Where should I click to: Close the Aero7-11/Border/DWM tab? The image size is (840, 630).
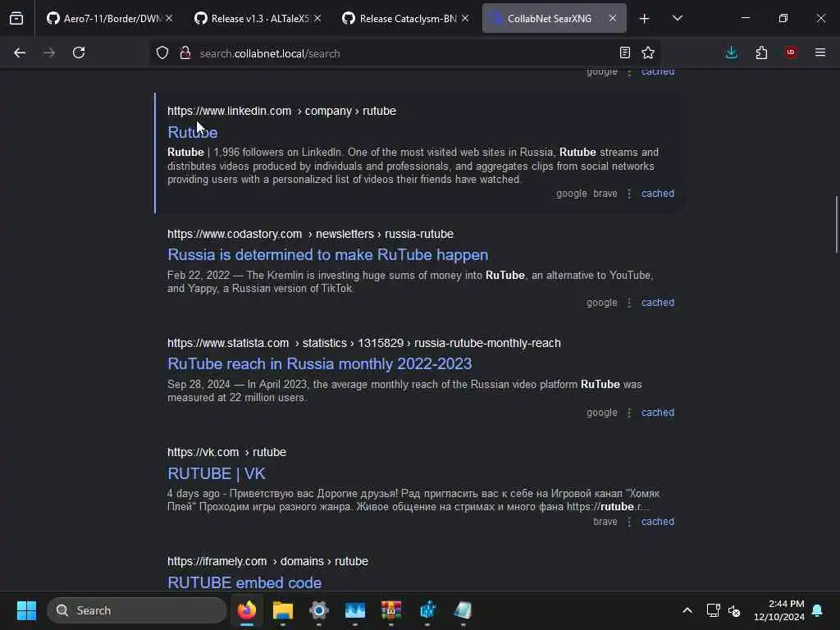[x=169, y=18]
